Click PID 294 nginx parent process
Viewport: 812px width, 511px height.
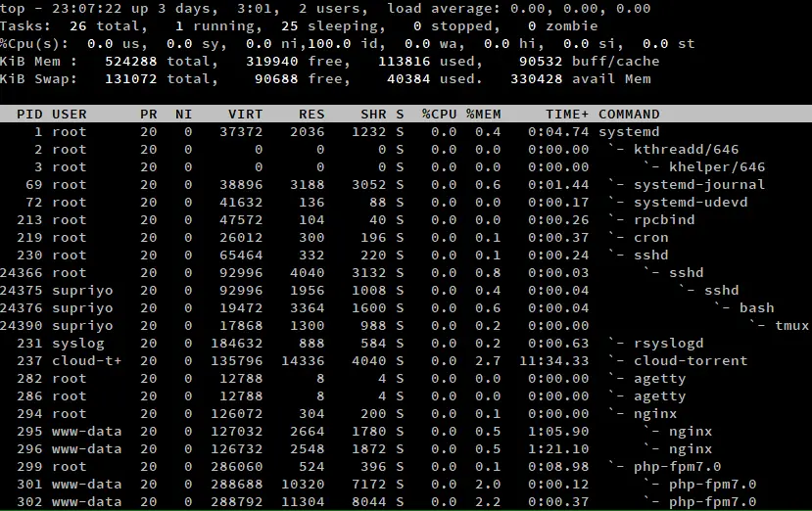[x=406, y=414]
